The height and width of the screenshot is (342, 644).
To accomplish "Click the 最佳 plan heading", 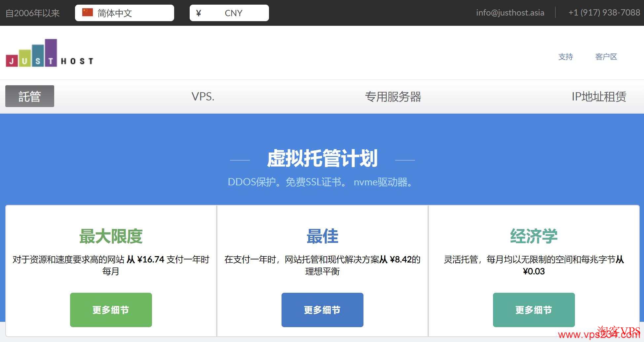I will point(322,236).
